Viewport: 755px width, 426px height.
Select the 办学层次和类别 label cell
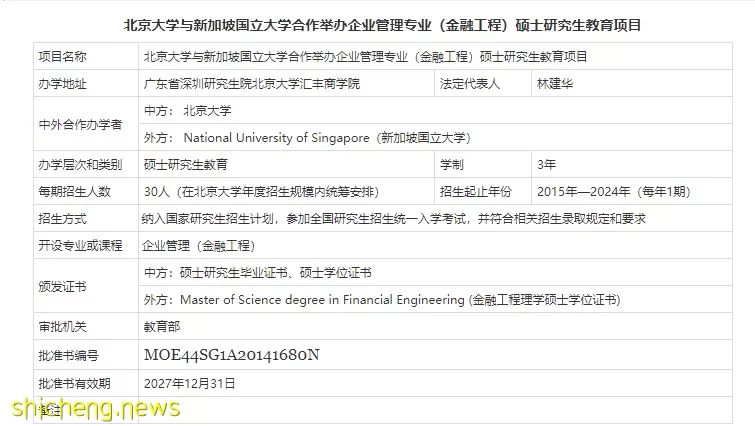[x=86, y=164]
